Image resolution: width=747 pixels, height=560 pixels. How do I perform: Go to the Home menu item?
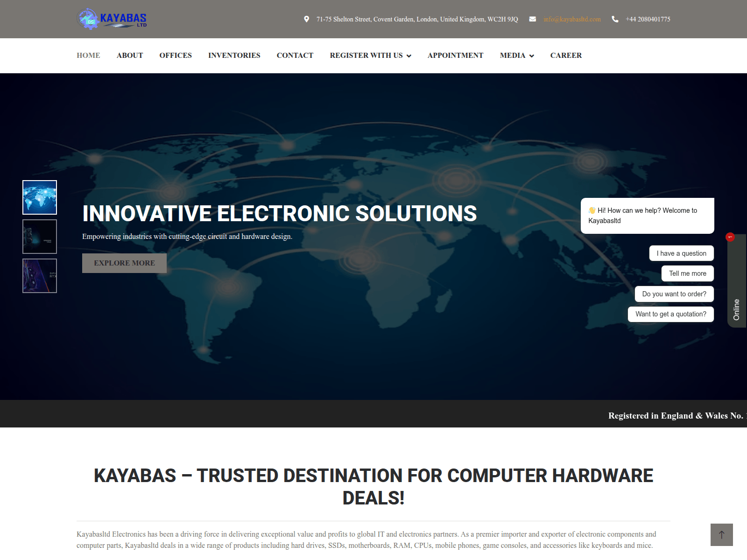(x=88, y=56)
